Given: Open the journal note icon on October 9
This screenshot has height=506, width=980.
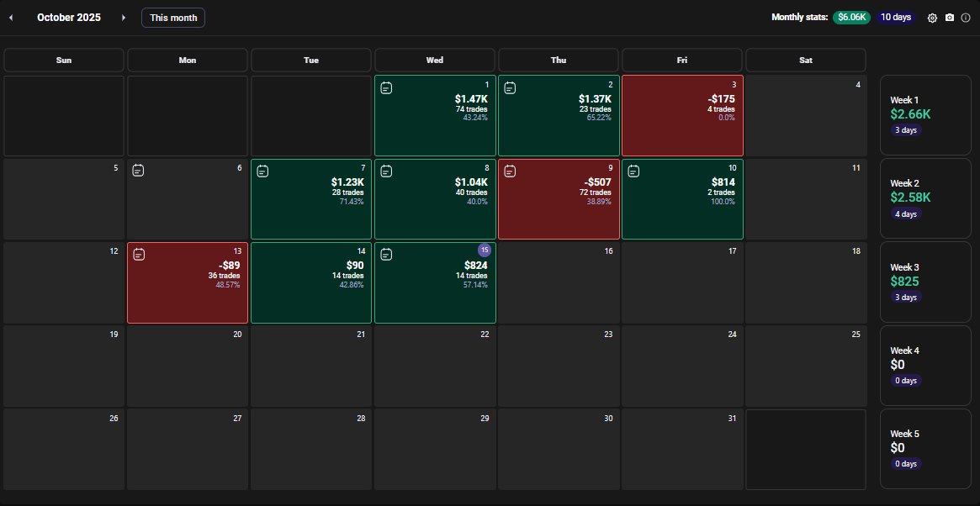Looking at the screenshot, I should (510, 171).
